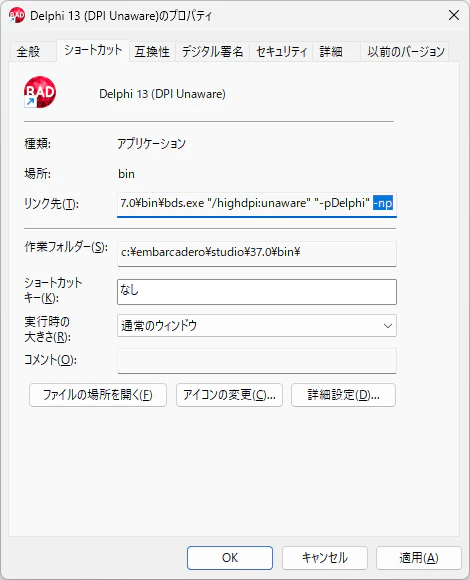This screenshot has width=470, height=580.
Task: Click the large Delphi 13 shortcut icon
Action: 40,92
